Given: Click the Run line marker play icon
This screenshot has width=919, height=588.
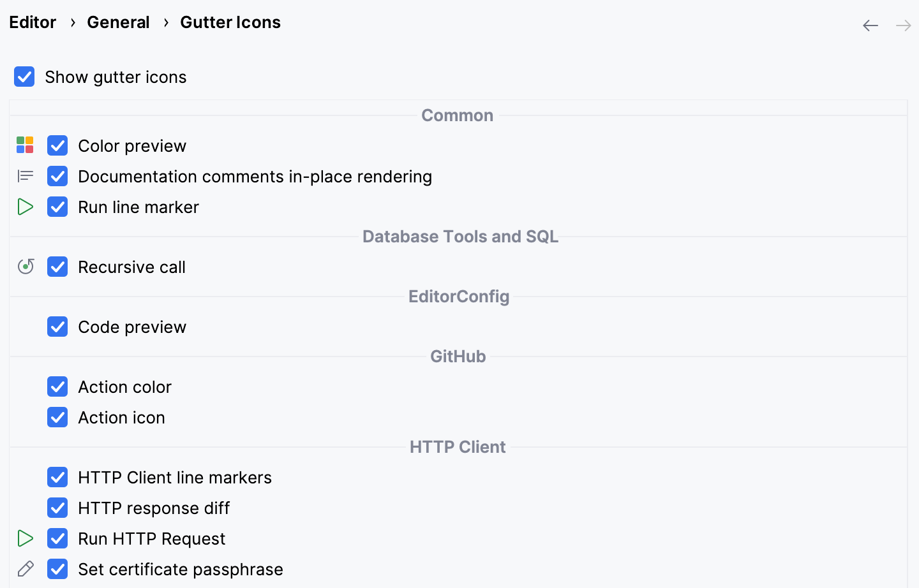Looking at the screenshot, I should (25, 207).
